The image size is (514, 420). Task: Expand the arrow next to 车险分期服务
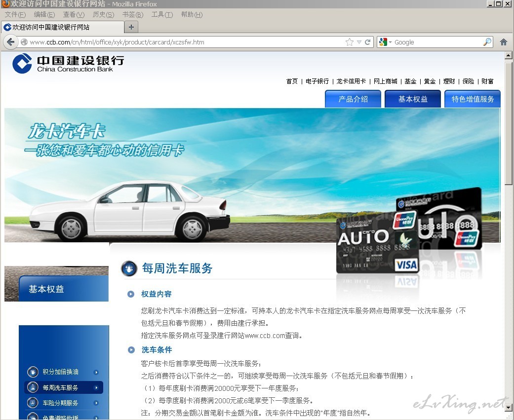point(96,403)
